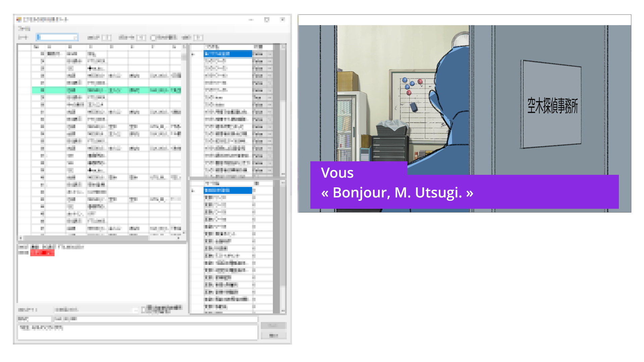Click the greyed-out upper bottom-right button

273,325
